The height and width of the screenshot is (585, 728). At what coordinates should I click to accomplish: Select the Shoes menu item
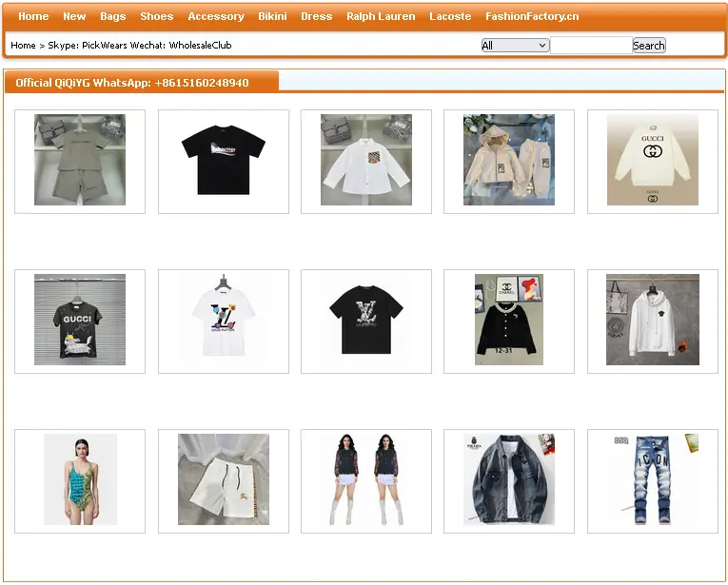point(156,16)
